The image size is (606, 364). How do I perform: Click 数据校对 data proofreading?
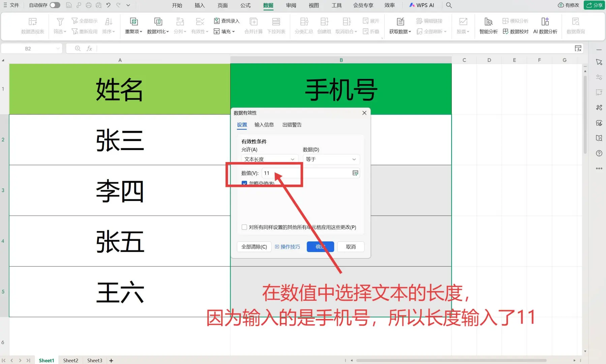point(516,31)
